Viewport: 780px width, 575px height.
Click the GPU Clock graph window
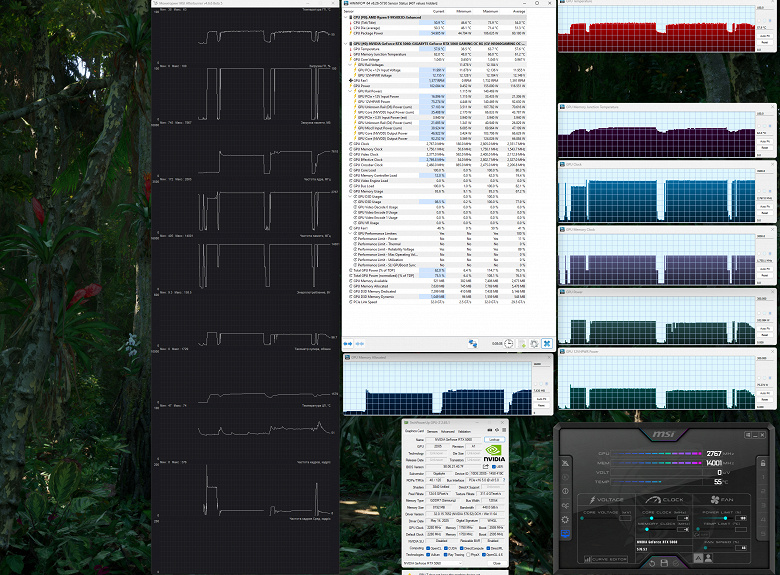click(667, 193)
